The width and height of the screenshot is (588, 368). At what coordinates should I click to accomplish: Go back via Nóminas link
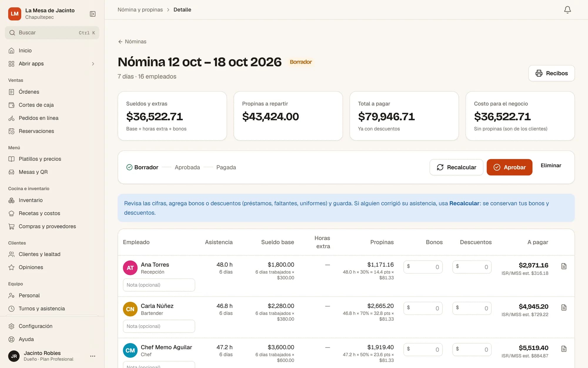click(132, 42)
